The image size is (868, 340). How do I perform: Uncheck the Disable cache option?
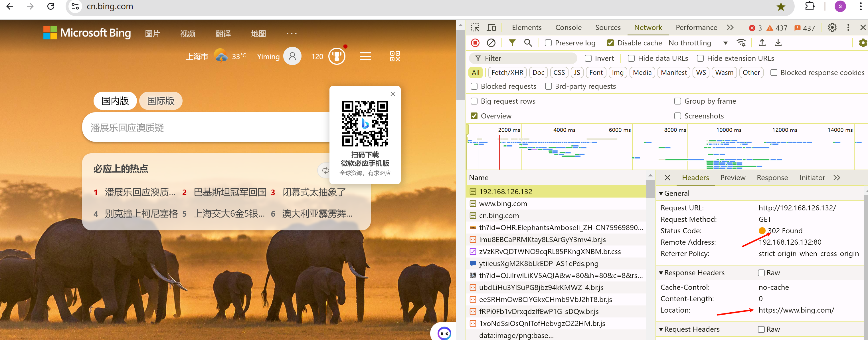(610, 43)
